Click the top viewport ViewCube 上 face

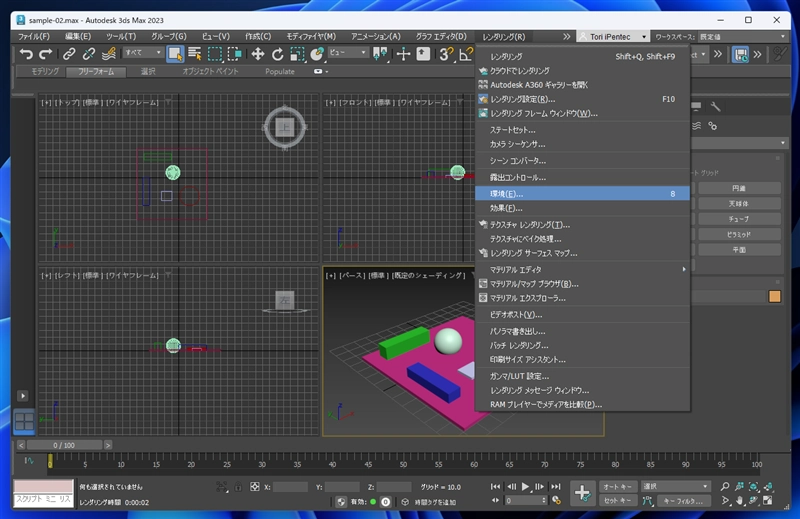coord(285,127)
